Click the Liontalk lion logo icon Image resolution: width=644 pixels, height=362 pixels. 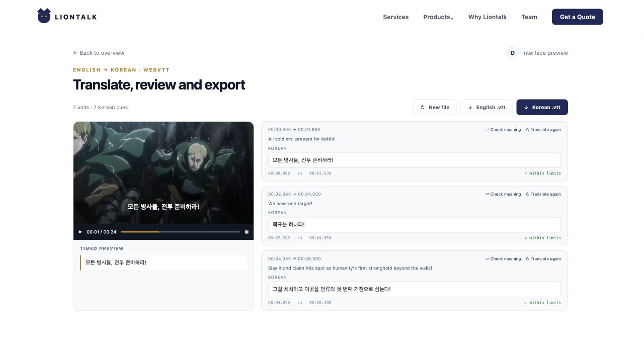tap(44, 16)
